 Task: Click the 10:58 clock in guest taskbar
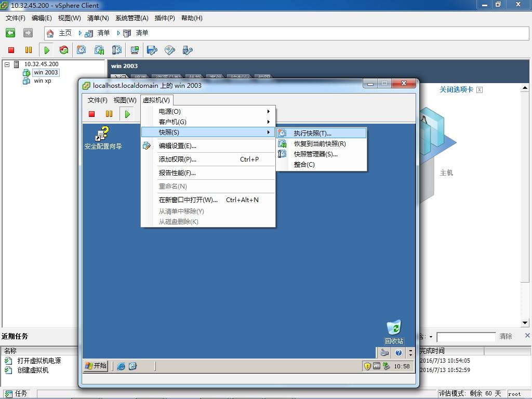point(402,366)
